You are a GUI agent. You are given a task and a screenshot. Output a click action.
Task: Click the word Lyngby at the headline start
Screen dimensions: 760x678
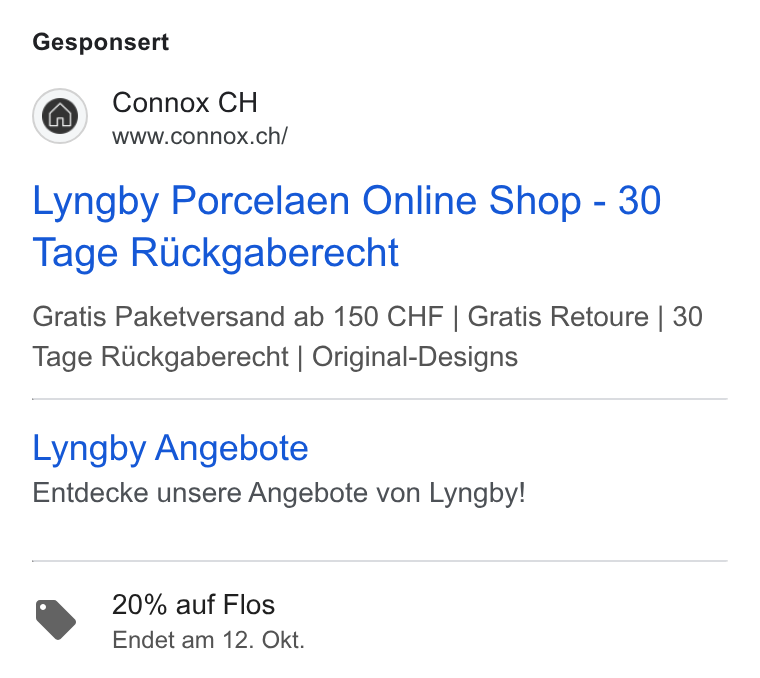click(96, 201)
